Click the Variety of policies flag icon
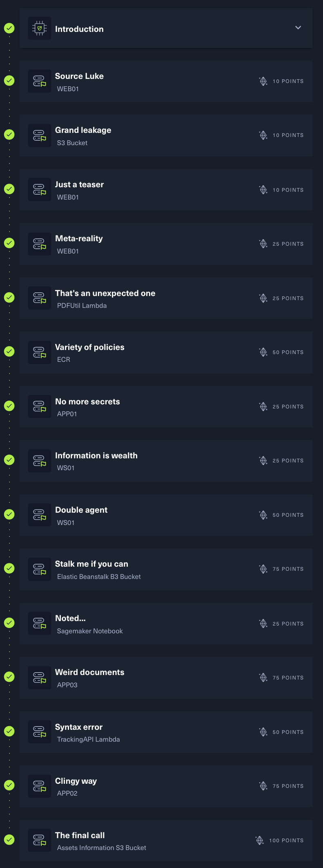Viewport: 323px width, 868px height. (x=40, y=352)
